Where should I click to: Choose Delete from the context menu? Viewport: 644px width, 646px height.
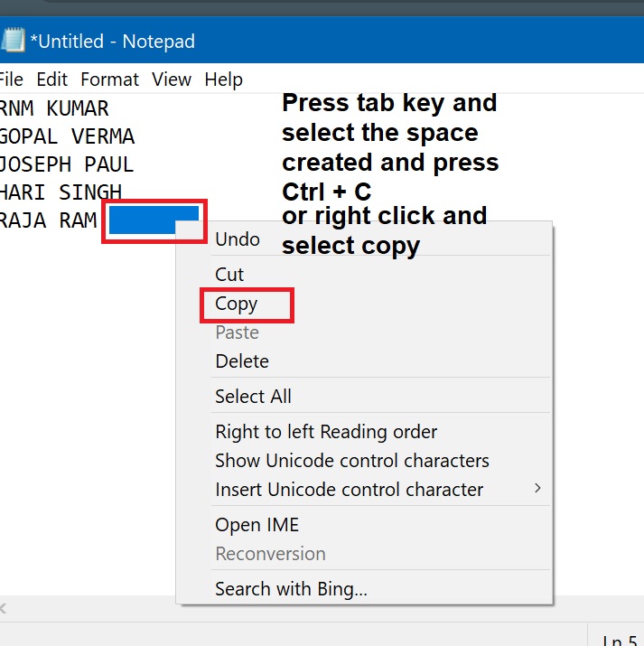242,361
